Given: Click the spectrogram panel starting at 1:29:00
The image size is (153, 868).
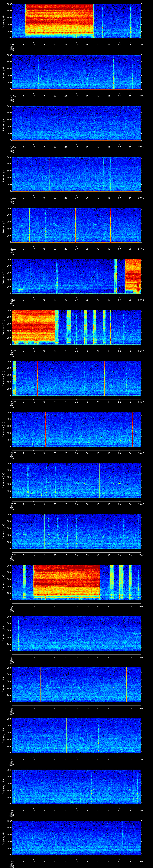Looking at the screenshot, I should (x=77, y=685).
